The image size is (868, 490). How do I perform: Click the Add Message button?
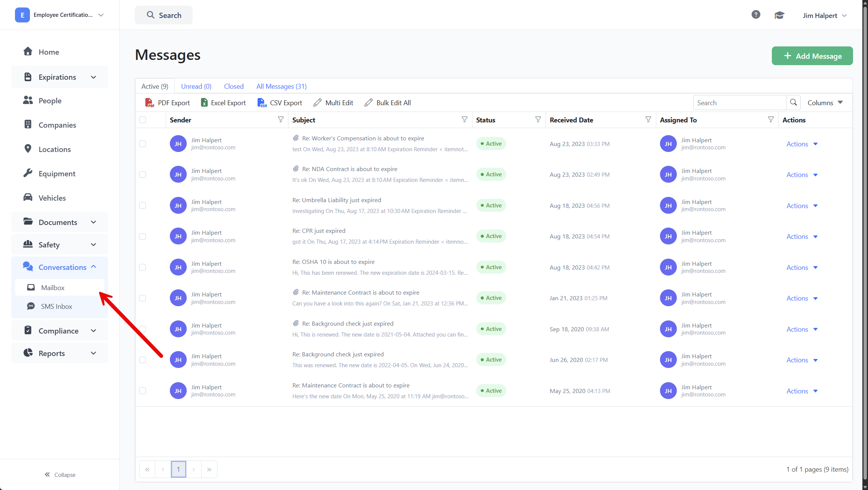(812, 56)
